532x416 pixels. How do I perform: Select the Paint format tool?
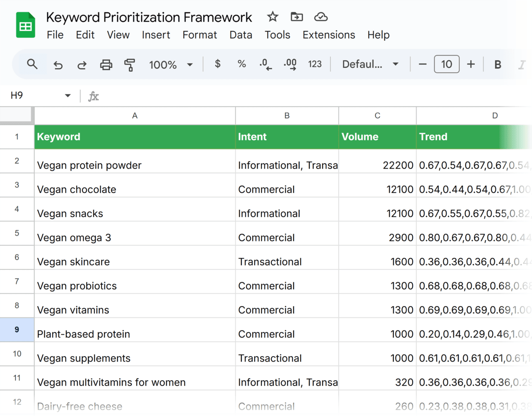(129, 64)
